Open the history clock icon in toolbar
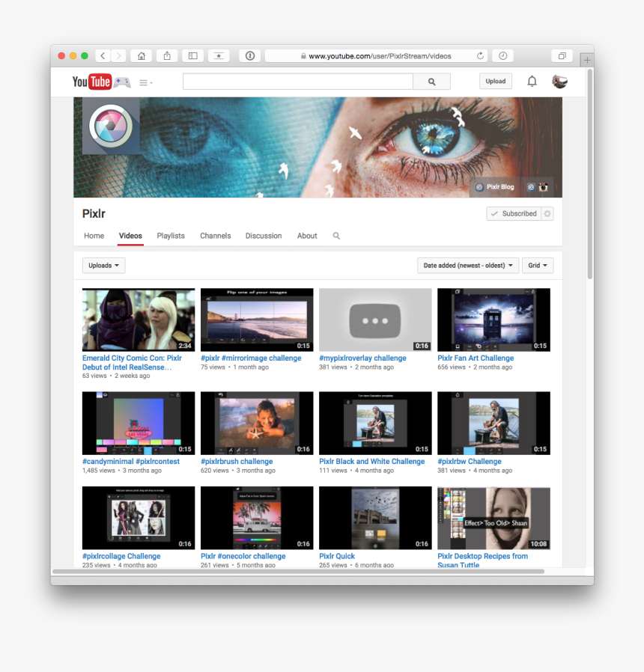The height and width of the screenshot is (672, 644). pos(503,55)
